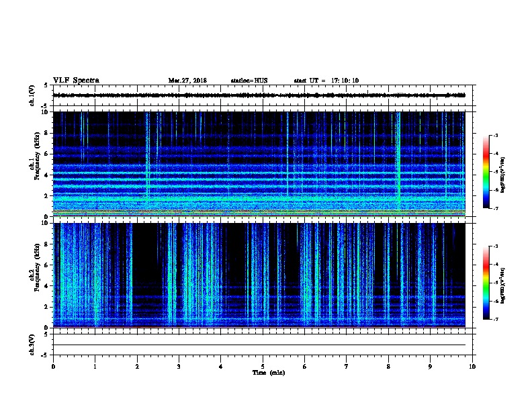Click the "4" kHz tick of ch.2 spectrogram
The image size is (532, 411).
tap(47, 286)
